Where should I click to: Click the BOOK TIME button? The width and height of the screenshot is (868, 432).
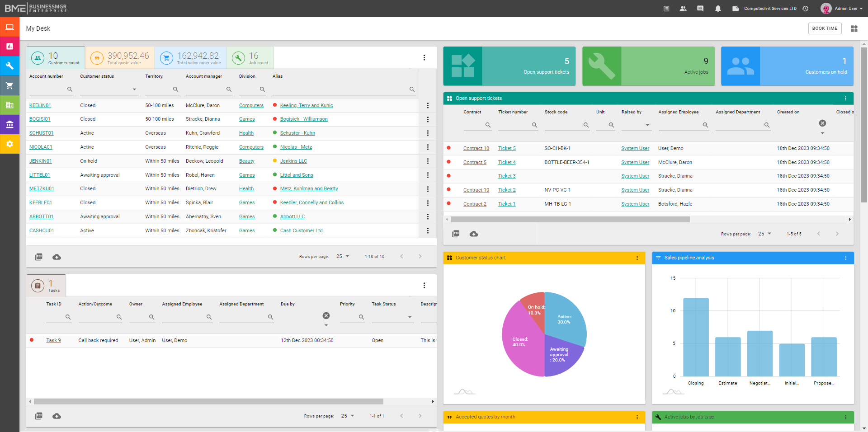tap(825, 28)
